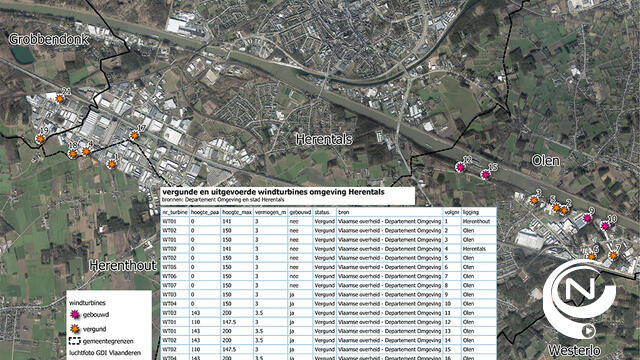
Task: Click the orange turbine marker numbered 1
Action: click(111, 164)
